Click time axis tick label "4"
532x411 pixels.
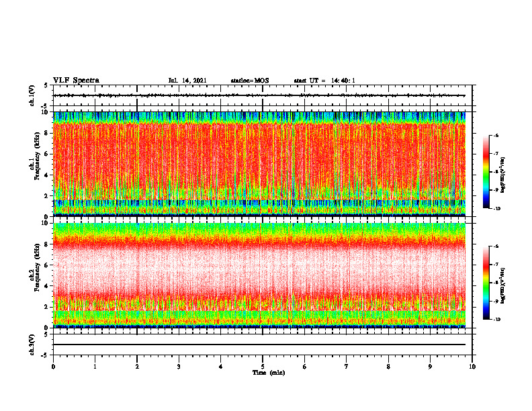point(221,367)
